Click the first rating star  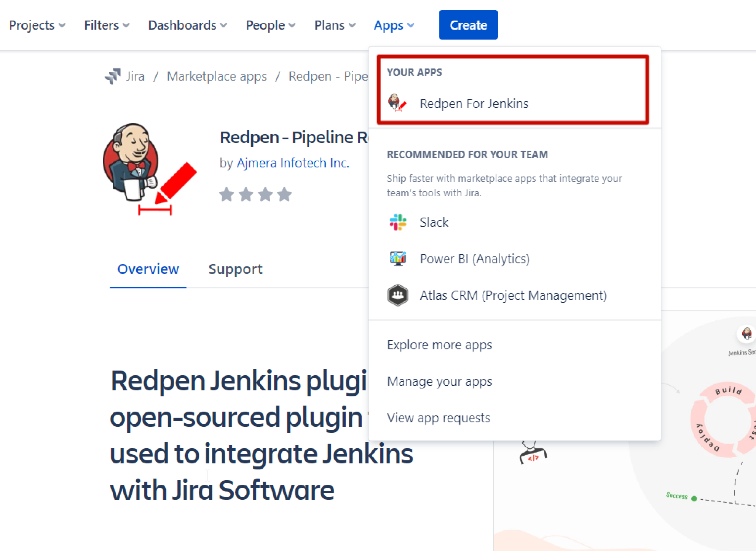click(x=227, y=194)
